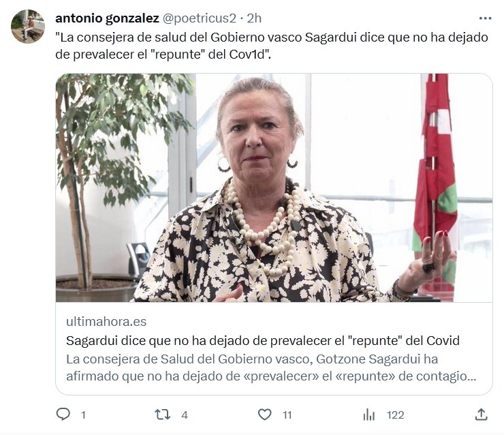This screenshot has height=435, width=504.
Task: Open the link card image of Sagardui
Action: [x=274, y=188]
